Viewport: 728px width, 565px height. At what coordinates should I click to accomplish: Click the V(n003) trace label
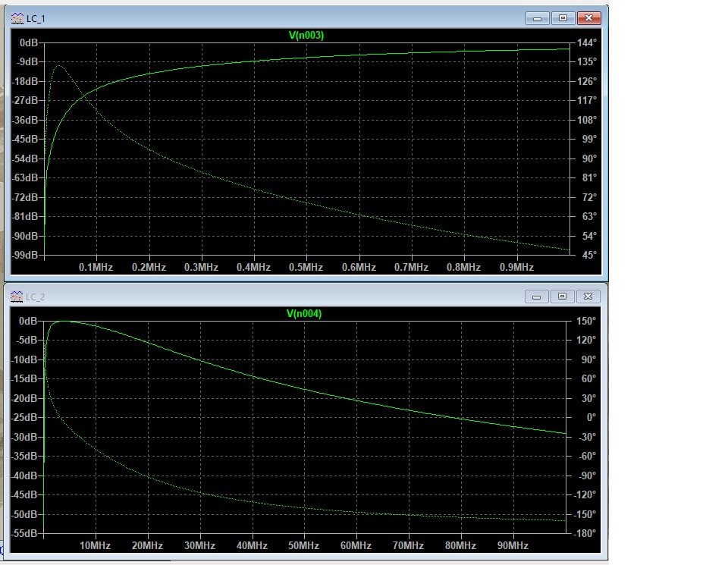click(x=306, y=36)
